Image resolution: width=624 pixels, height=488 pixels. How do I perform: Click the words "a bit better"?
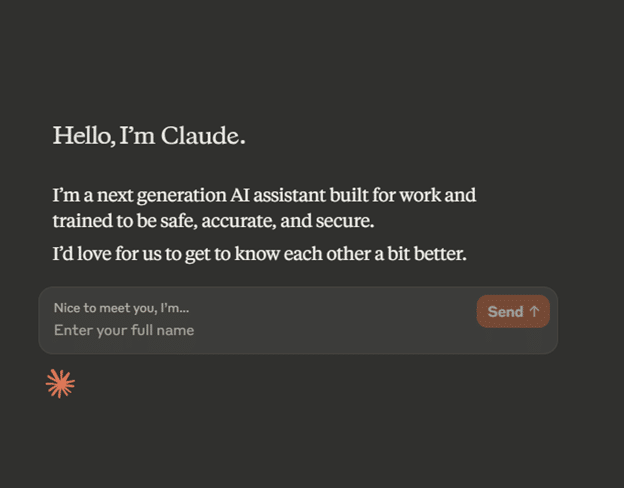pos(421,254)
